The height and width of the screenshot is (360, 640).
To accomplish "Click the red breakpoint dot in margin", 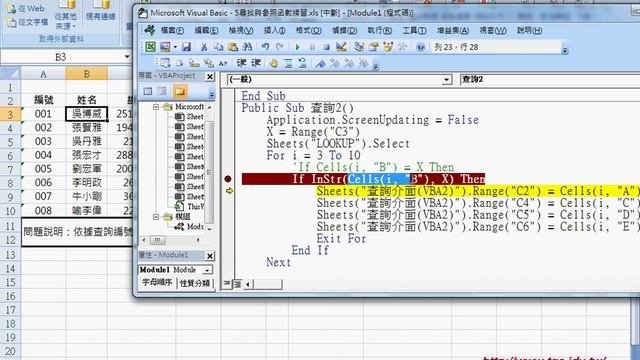I will click(228, 179).
